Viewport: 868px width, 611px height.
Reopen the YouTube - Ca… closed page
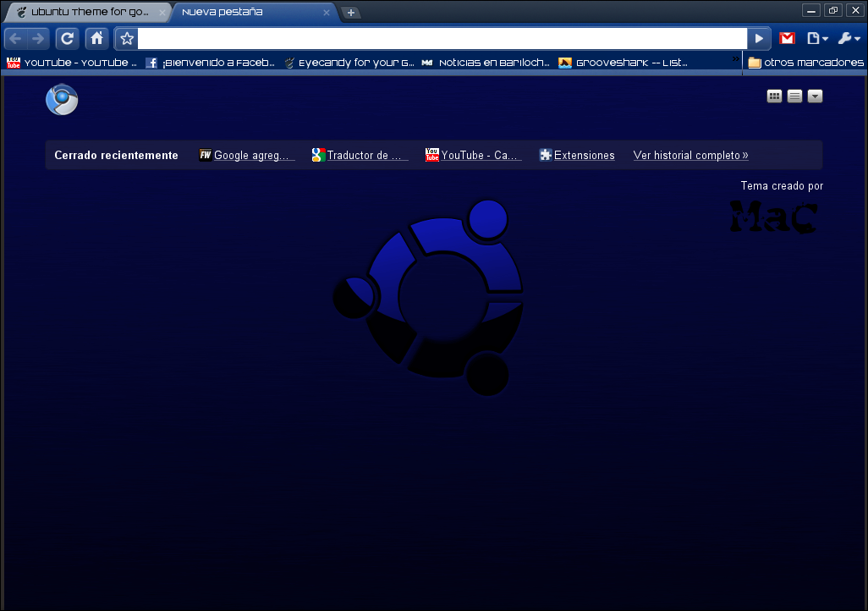click(473, 155)
